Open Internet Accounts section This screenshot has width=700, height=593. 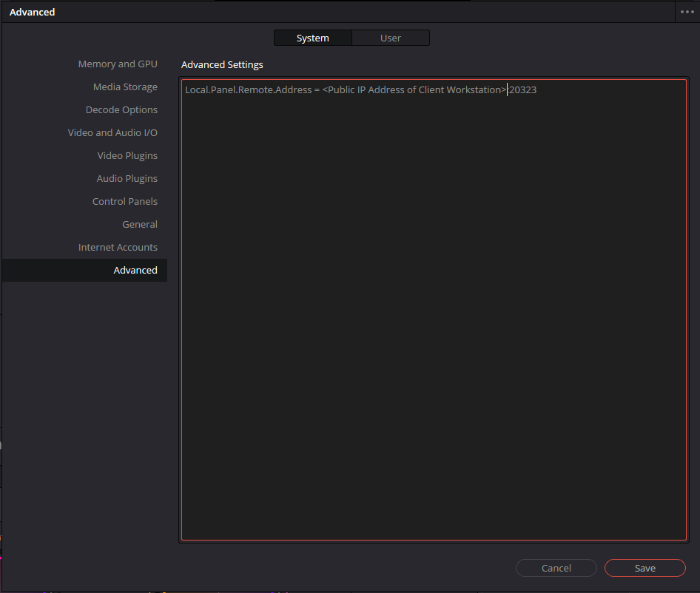(x=118, y=247)
